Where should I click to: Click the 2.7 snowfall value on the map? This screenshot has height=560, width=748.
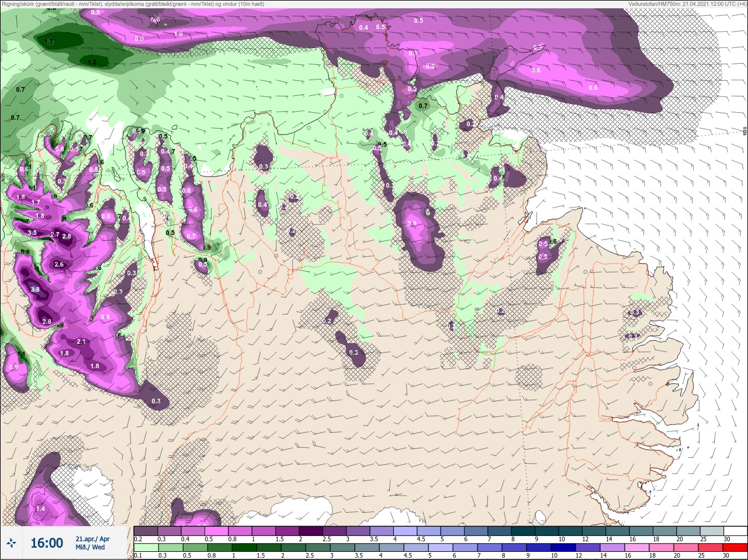[x=56, y=235]
